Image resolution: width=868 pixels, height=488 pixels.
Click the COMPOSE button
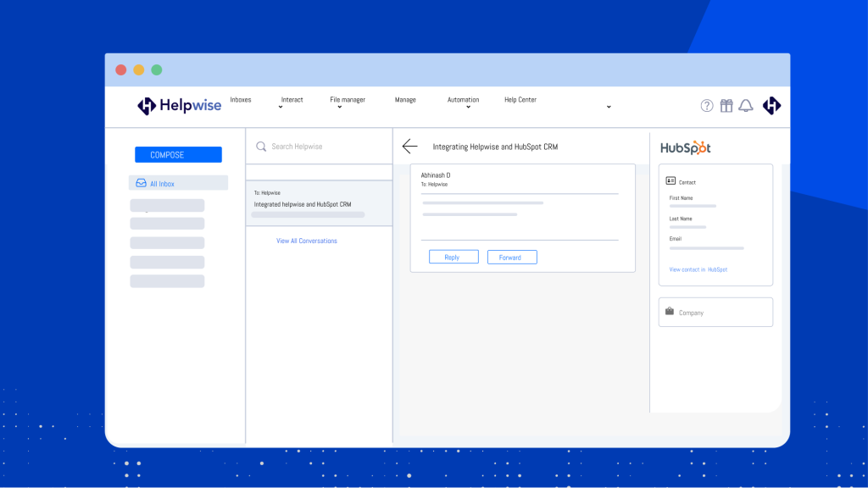point(177,154)
